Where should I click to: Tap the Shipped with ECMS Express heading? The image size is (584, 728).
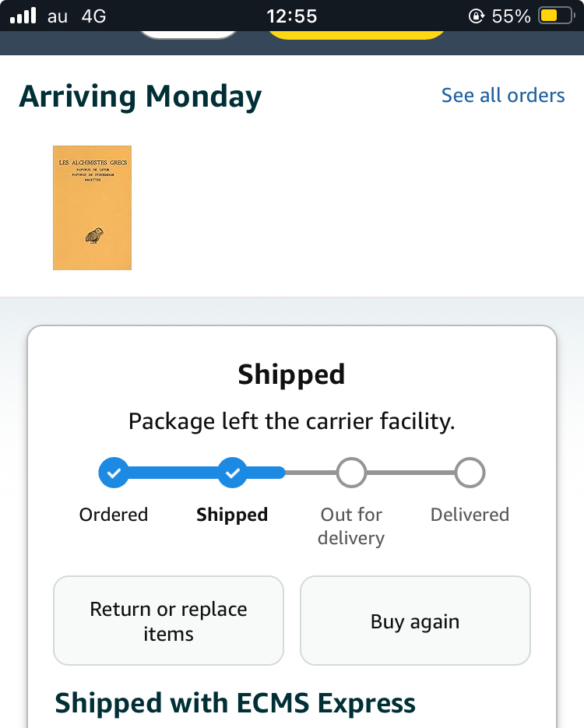pyautogui.click(x=235, y=703)
